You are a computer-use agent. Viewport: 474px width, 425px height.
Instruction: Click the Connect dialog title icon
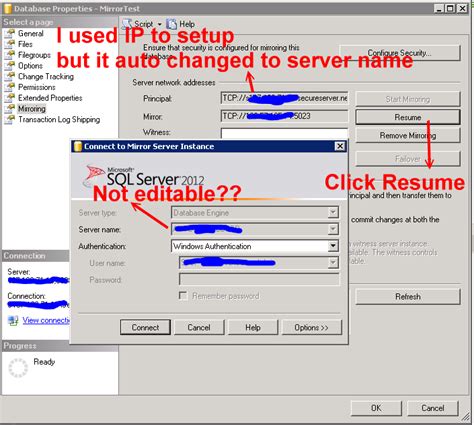click(77, 146)
